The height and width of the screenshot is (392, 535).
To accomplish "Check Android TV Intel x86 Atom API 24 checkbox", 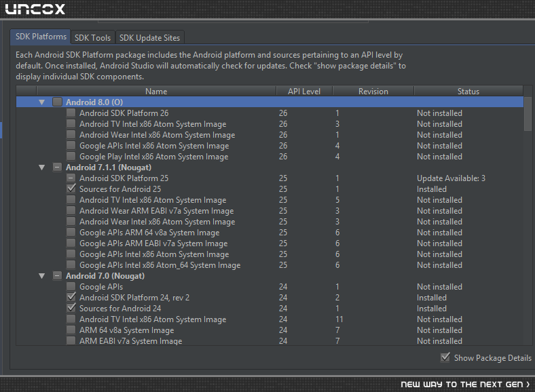I will click(71, 319).
